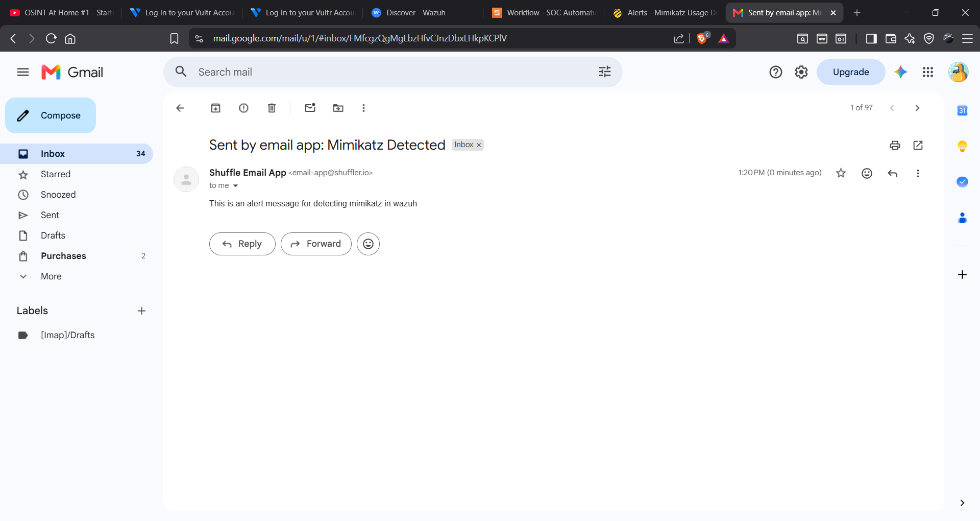Open a new browser tab
Image resolution: width=980 pixels, height=521 pixels.
tap(857, 13)
